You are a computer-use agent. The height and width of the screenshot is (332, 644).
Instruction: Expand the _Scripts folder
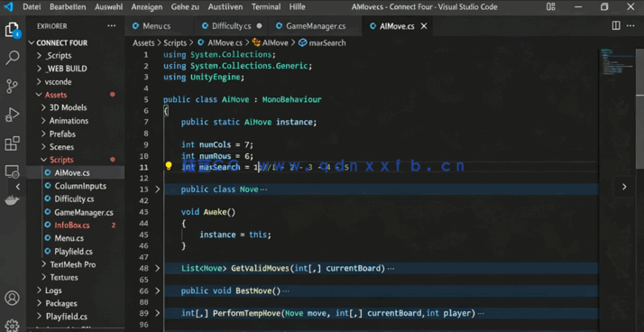[75, 55]
